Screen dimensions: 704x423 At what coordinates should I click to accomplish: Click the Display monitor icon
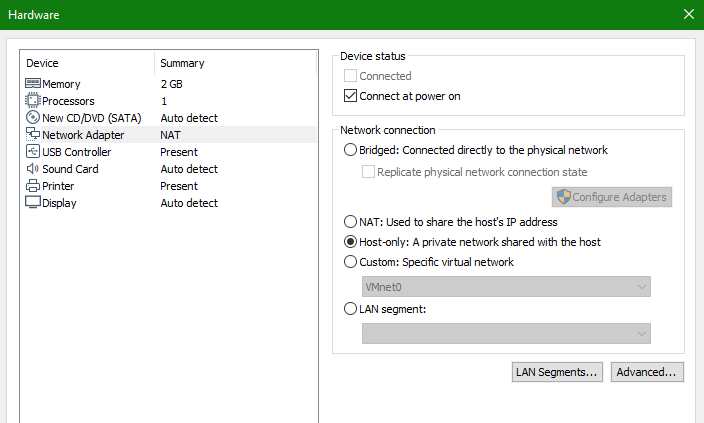pos(33,203)
